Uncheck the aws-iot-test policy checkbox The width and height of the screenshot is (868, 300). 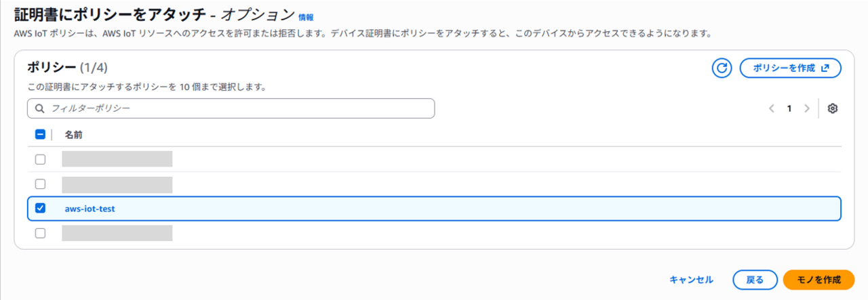tap(40, 209)
